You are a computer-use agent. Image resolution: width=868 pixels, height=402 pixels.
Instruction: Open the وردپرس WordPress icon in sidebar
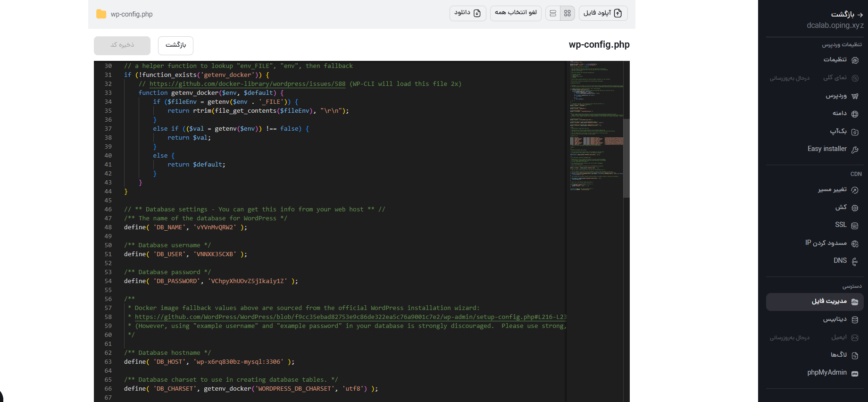pos(855,96)
